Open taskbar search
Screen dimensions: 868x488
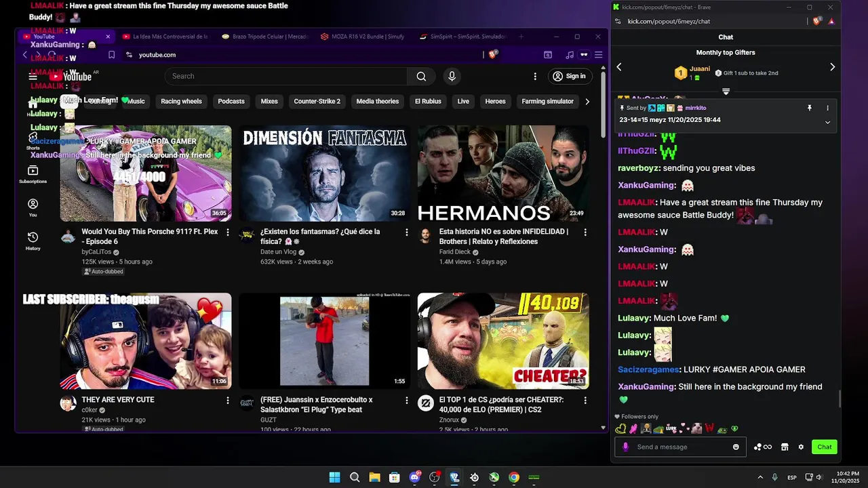click(355, 477)
